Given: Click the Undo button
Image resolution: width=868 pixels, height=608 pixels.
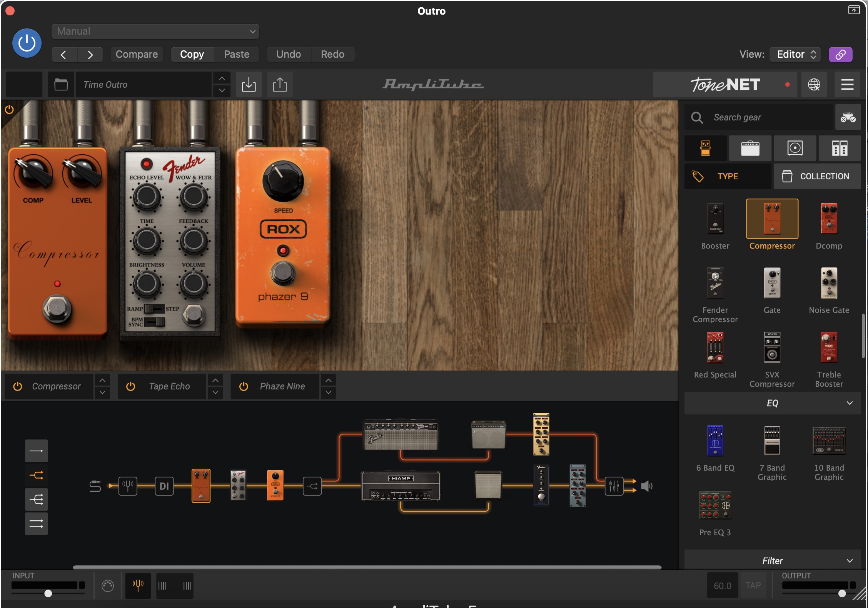Looking at the screenshot, I should click(289, 54).
